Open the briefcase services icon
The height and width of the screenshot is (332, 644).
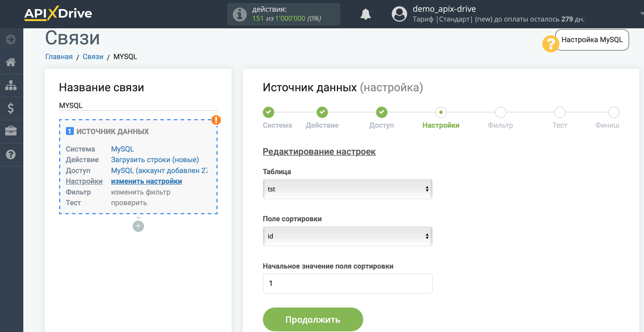[x=11, y=131]
